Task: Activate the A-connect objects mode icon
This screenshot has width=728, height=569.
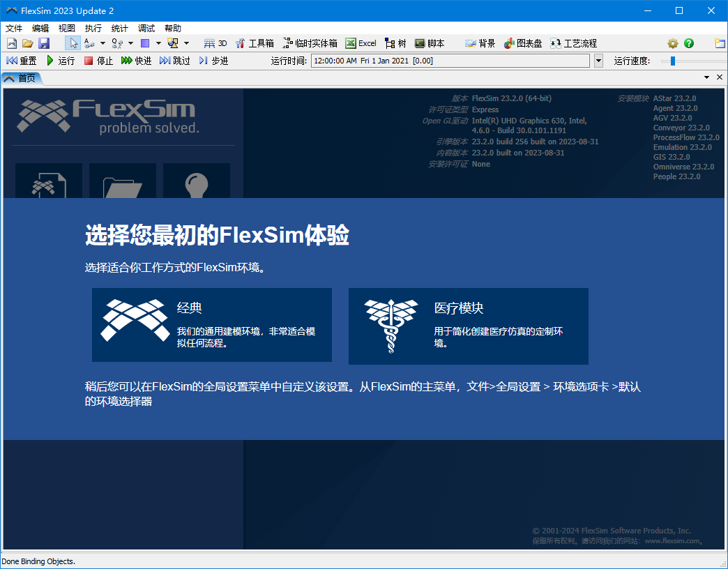Action: [x=89, y=44]
